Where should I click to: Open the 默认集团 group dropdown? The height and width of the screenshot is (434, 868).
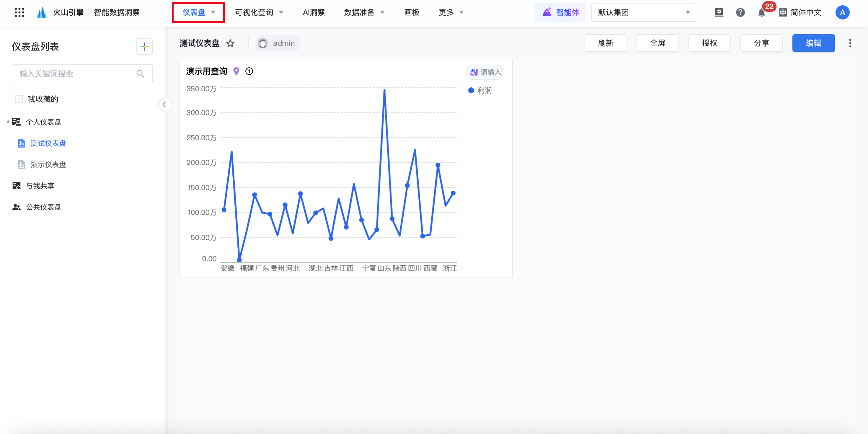click(x=644, y=12)
